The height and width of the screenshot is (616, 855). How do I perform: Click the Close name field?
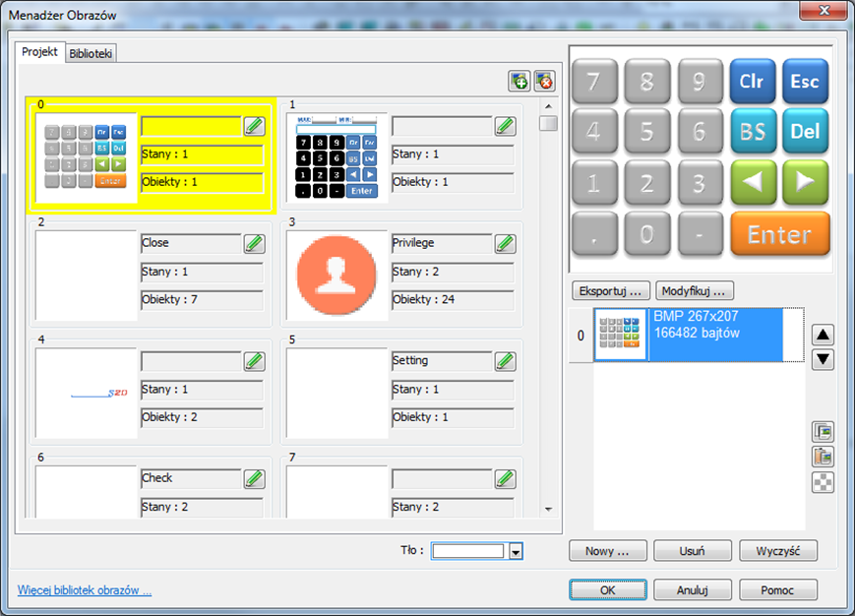191,243
